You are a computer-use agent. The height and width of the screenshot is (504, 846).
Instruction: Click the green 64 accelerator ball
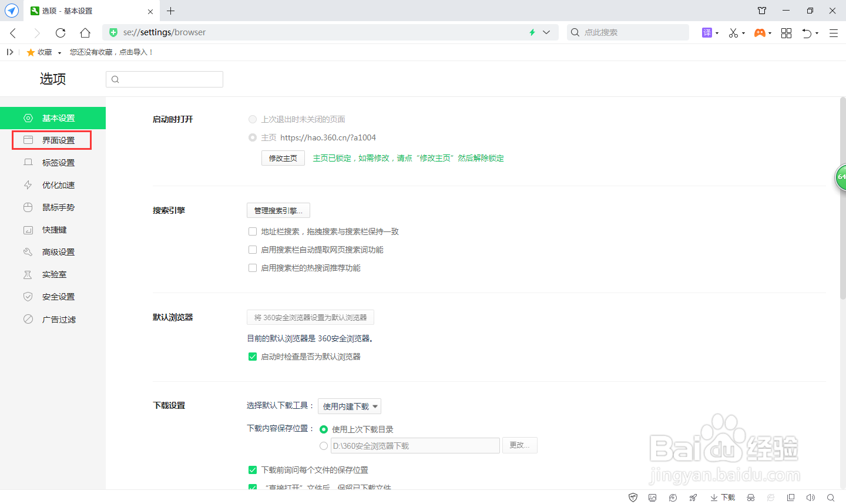click(841, 177)
